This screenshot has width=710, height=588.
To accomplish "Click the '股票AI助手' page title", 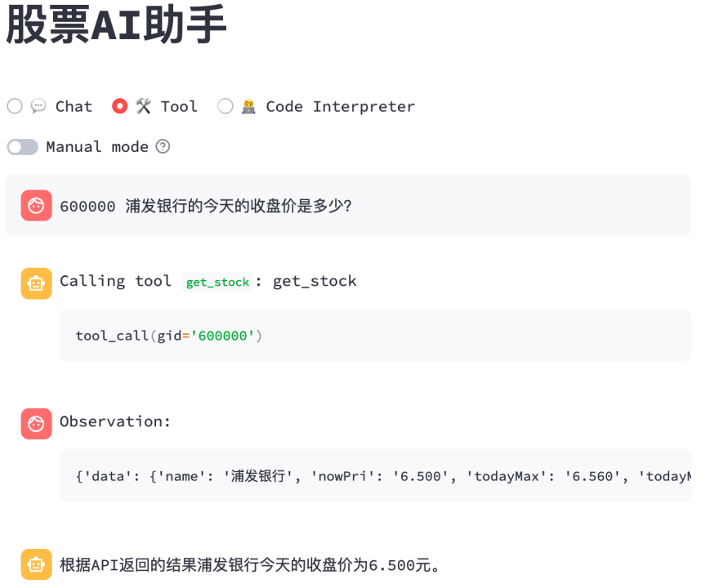I will pyautogui.click(x=116, y=24).
